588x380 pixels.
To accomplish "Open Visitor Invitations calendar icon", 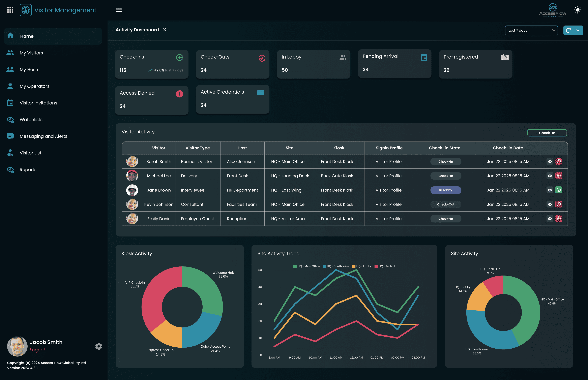I will [10, 103].
